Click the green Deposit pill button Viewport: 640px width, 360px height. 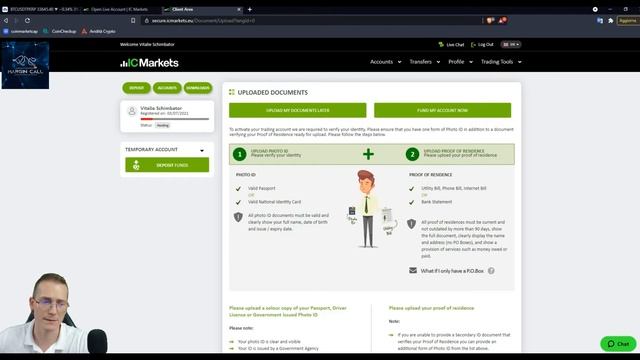click(x=136, y=88)
